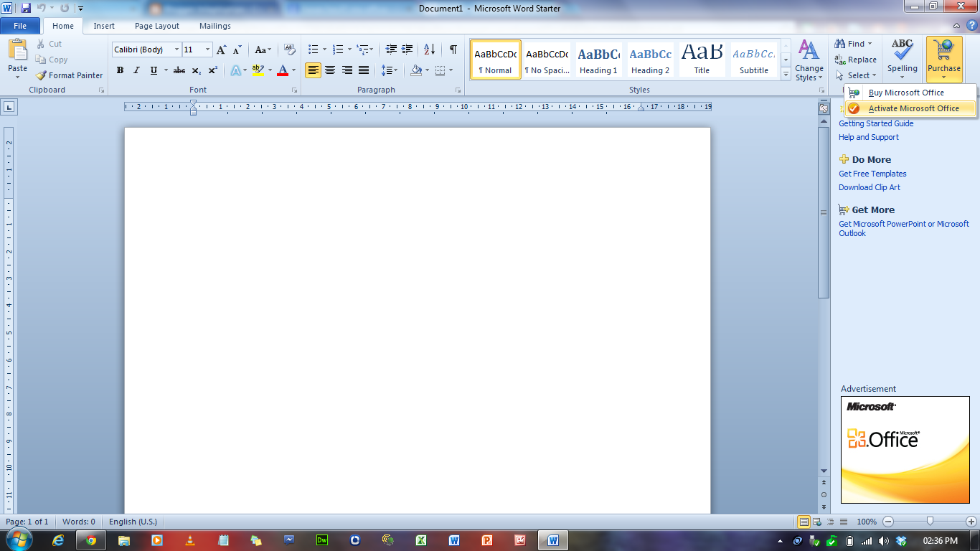
Task: Click the text highlight color button
Action: tap(258, 70)
